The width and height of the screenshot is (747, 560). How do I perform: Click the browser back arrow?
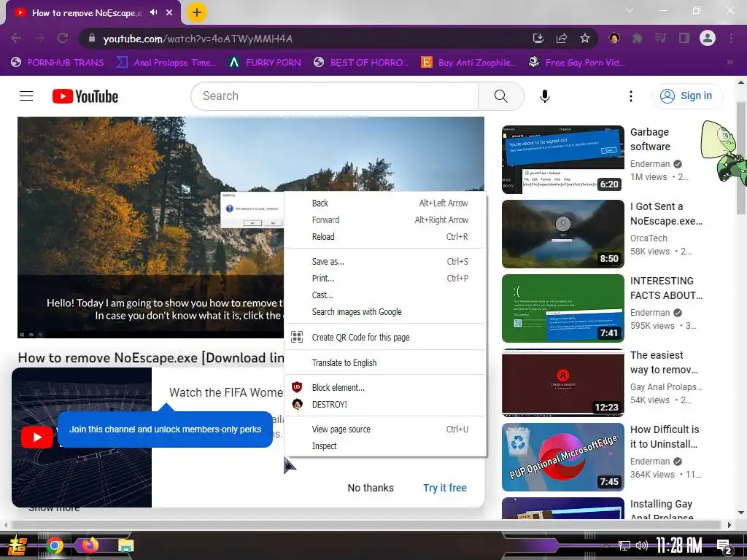pyautogui.click(x=16, y=38)
